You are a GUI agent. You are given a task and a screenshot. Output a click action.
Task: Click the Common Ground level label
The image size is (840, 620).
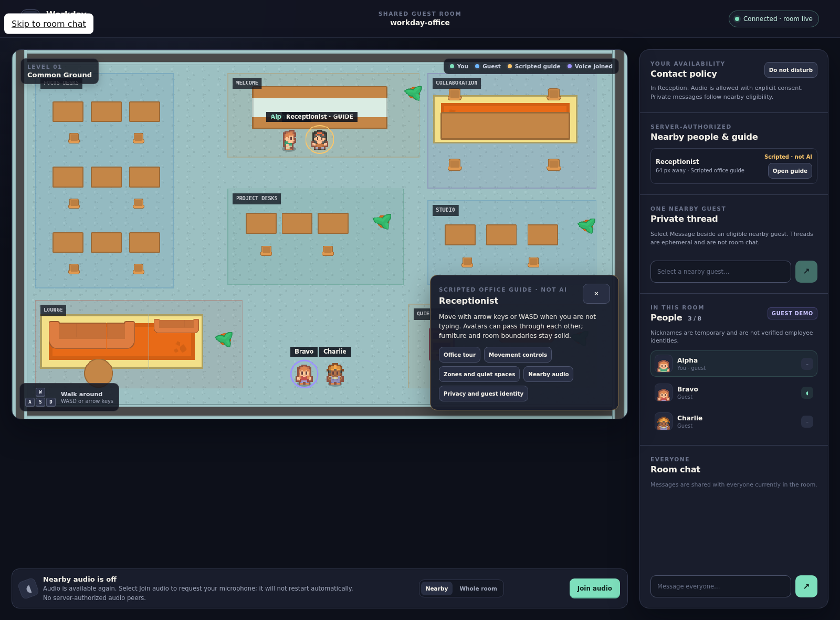tap(59, 75)
